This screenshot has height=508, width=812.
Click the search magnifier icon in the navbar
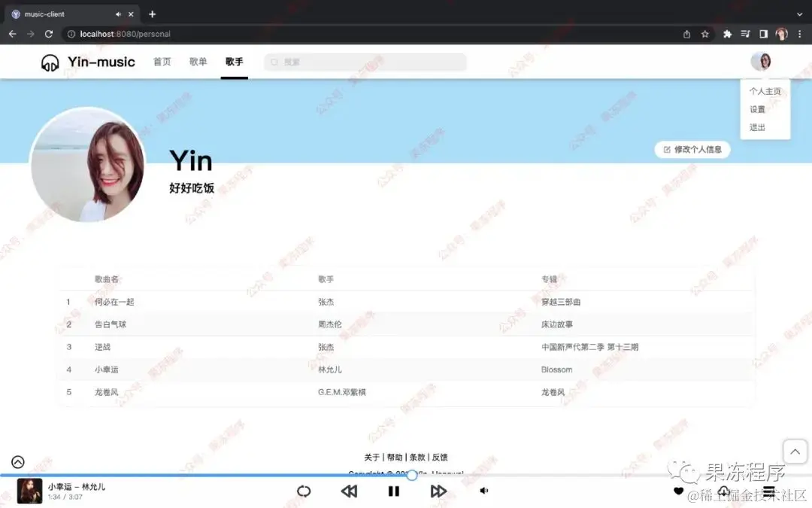(274, 62)
